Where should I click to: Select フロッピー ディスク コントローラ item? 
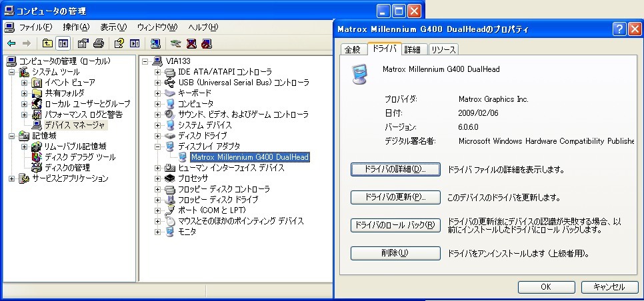[224, 189]
